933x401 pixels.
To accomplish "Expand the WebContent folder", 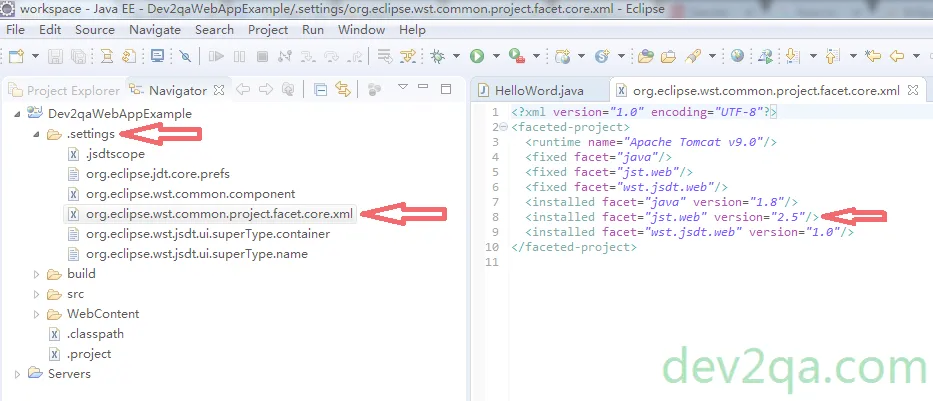I will tap(36, 314).
